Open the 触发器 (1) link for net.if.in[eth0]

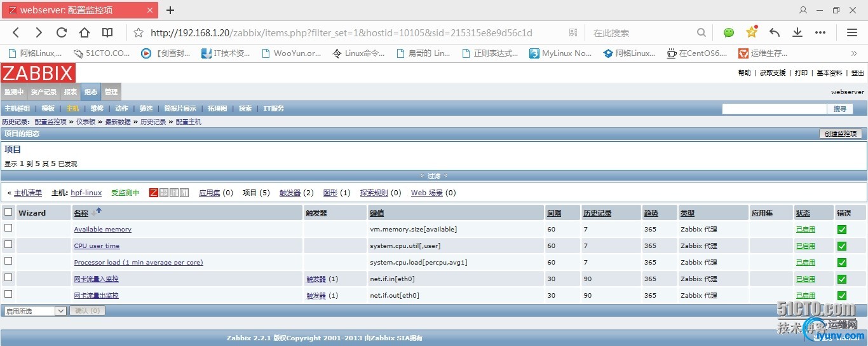coord(316,279)
